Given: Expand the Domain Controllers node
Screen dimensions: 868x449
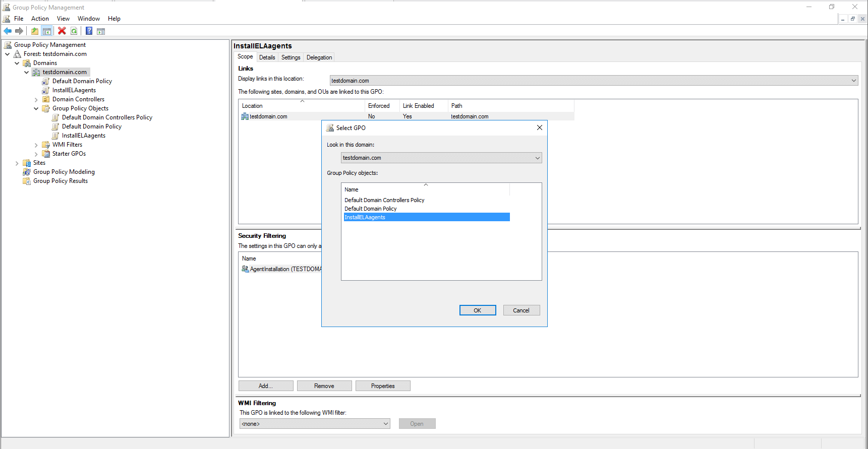Looking at the screenshot, I should coord(36,100).
